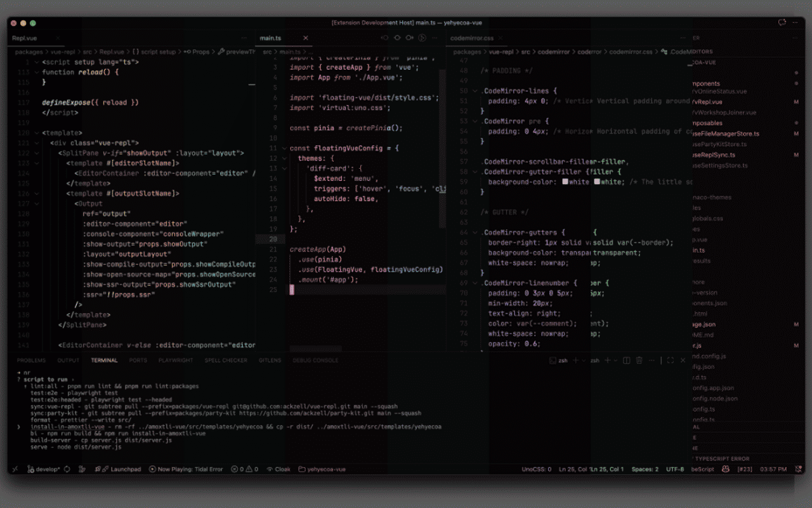Open errors and warnings count in status bar

245,469
